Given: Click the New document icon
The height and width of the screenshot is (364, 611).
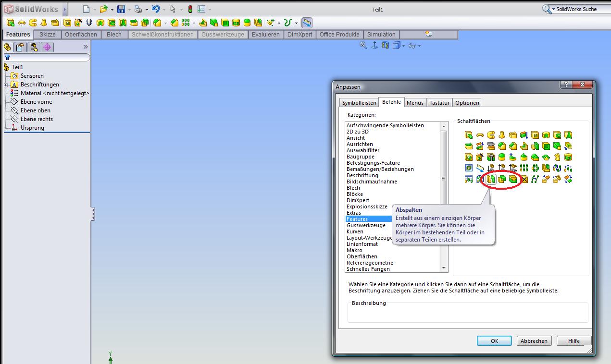Looking at the screenshot, I should pyautogui.click(x=86, y=9).
